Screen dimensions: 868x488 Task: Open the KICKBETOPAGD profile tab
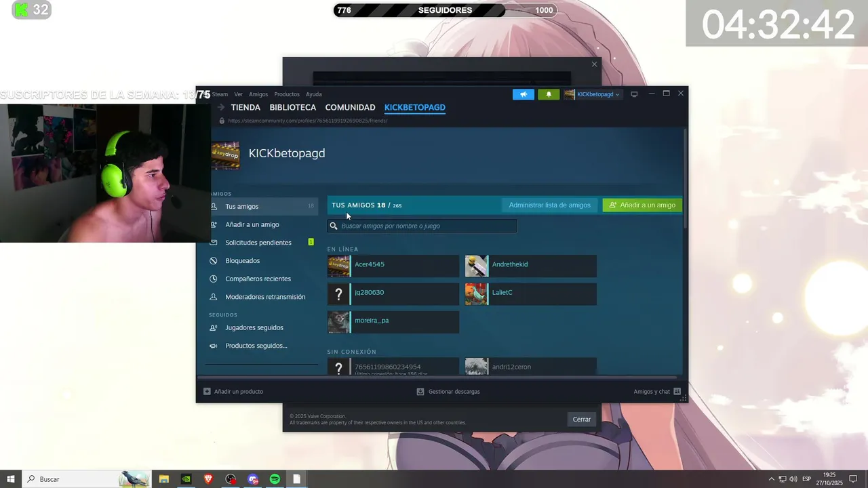415,107
